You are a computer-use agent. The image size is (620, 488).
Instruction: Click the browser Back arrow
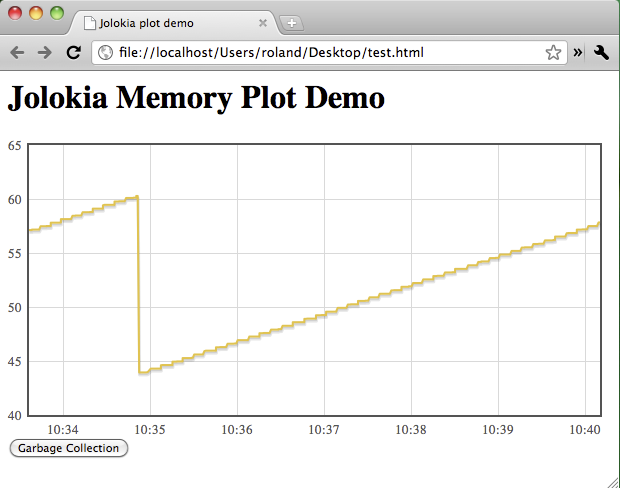(17, 52)
